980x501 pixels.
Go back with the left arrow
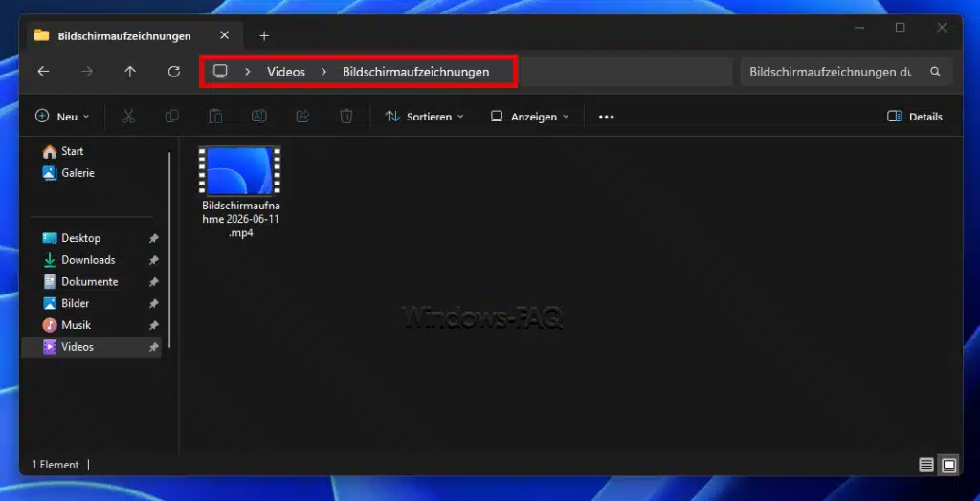(x=43, y=72)
